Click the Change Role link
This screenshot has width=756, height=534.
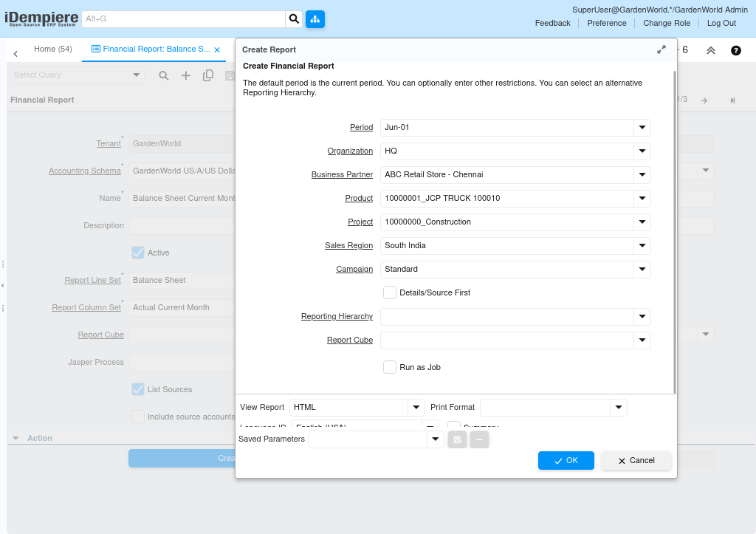[x=667, y=23]
